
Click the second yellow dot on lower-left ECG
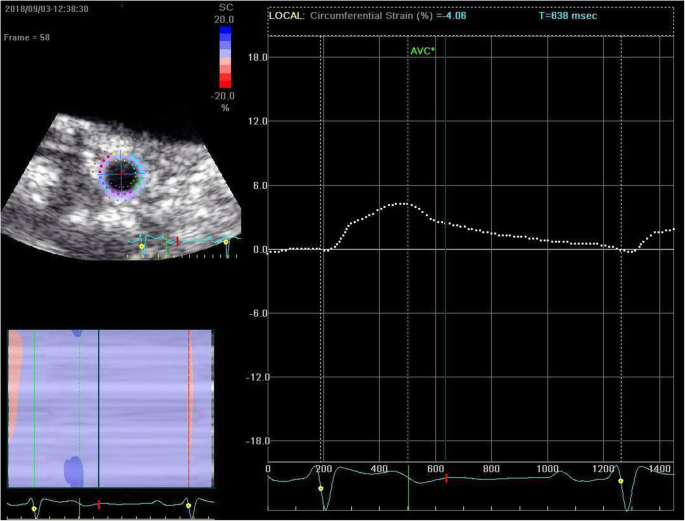[188, 507]
